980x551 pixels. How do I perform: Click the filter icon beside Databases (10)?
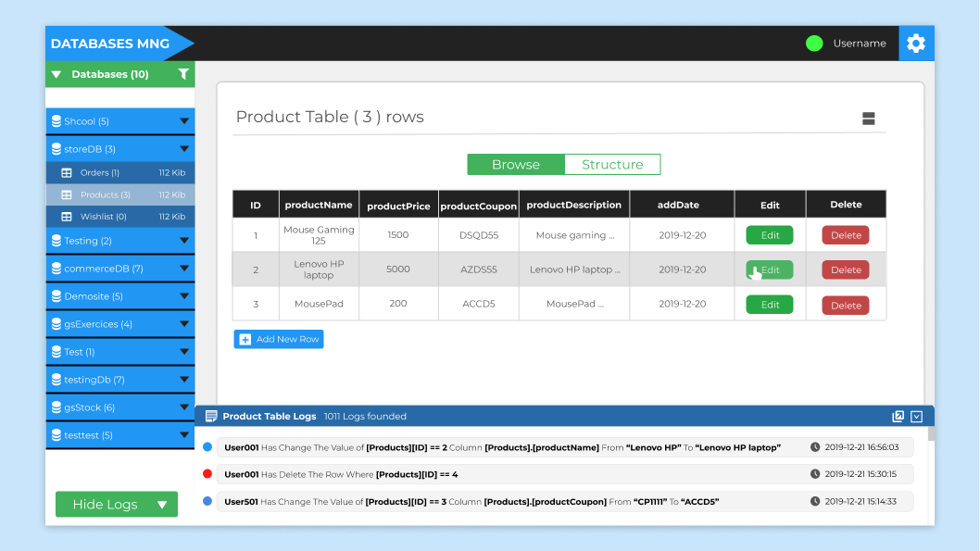click(183, 73)
